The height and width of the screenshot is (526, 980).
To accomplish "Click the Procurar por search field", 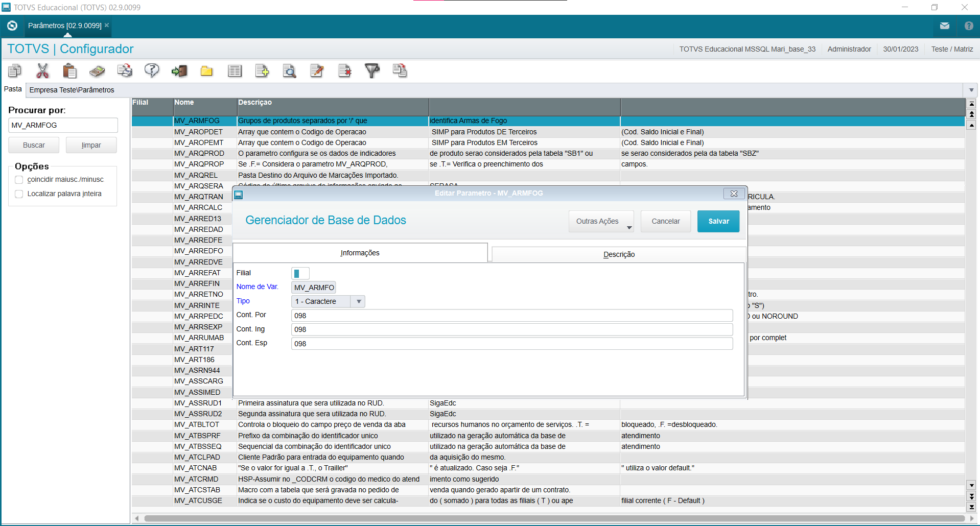I will [x=63, y=125].
